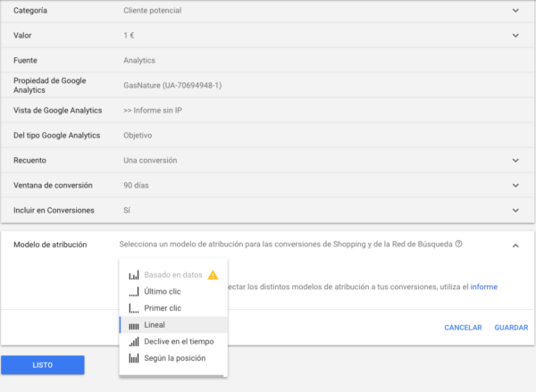Screen dimensions: 536x392
Task: Choose Según la posición model
Action: click(x=173, y=358)
